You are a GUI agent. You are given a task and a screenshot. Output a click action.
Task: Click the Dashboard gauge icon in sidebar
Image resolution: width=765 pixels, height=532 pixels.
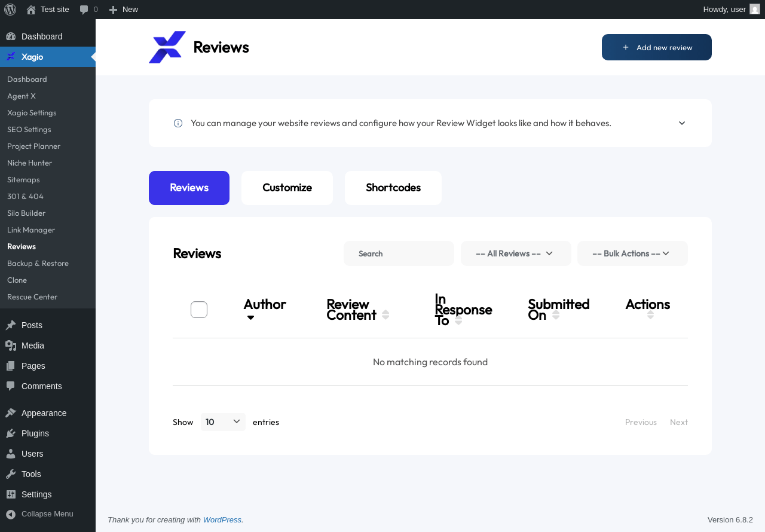(x=11, y=36)
